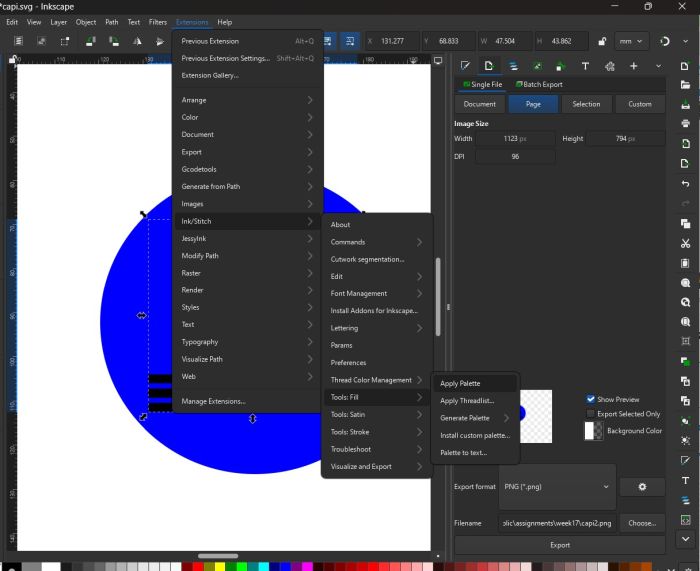The image size is (700, 571).
Task: Click the display mode monitor icon above canvas
Action: (438, 61)
